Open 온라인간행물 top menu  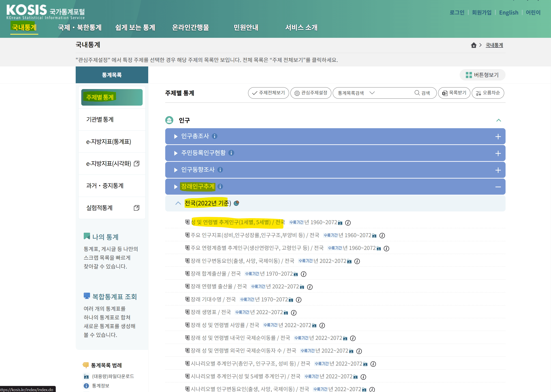(190, 28)
